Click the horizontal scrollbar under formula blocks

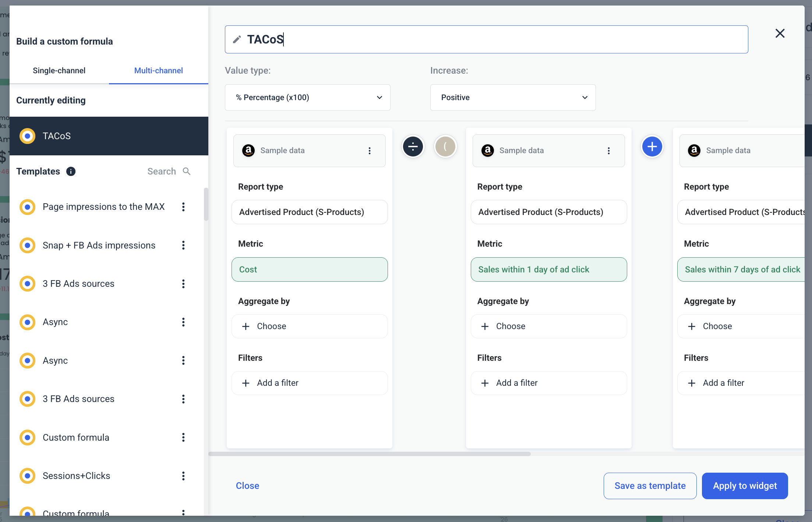369,454
